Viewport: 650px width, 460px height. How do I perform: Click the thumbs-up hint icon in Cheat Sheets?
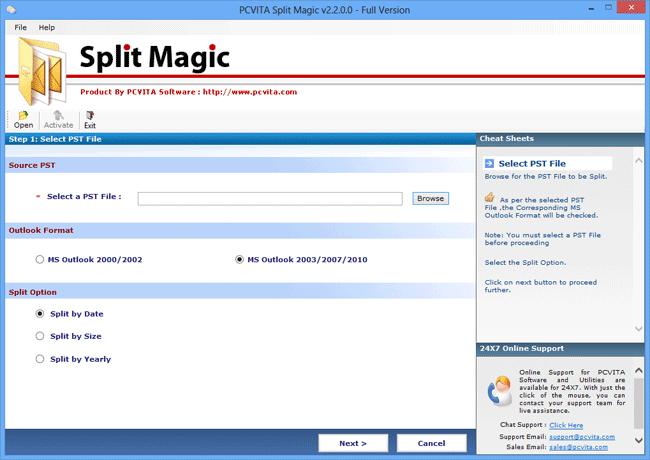click(x=490, y=197)
